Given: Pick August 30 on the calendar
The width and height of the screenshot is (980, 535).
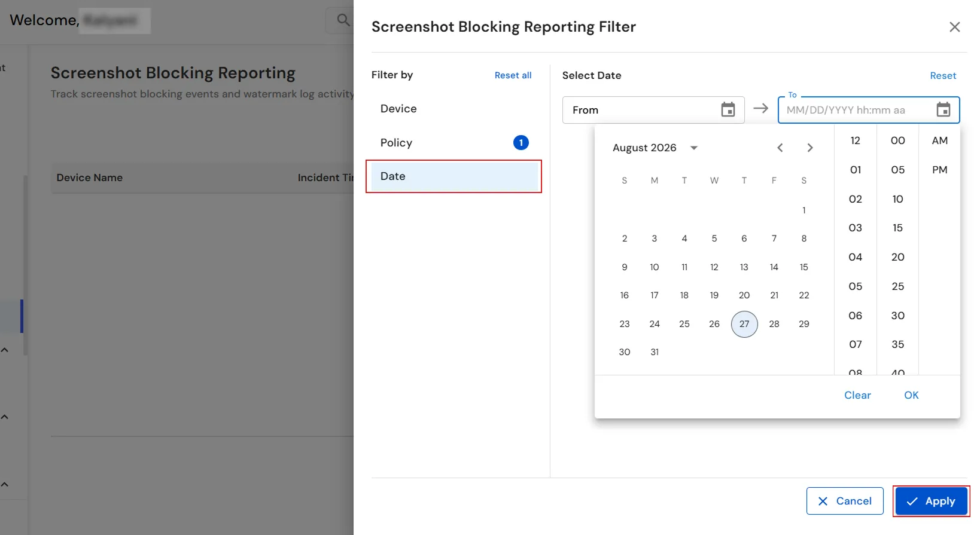Looking at the screenshot, I should 625,352.
